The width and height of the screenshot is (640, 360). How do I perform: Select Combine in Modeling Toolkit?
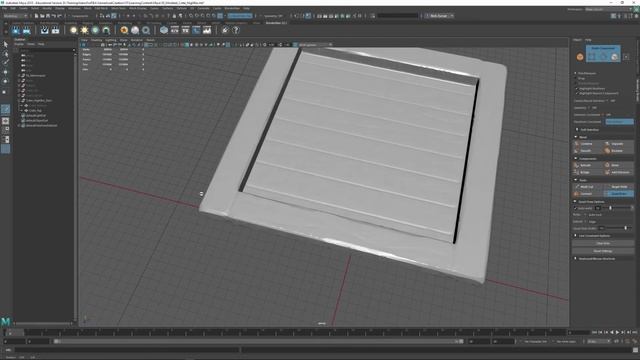(x=588, y=144)
